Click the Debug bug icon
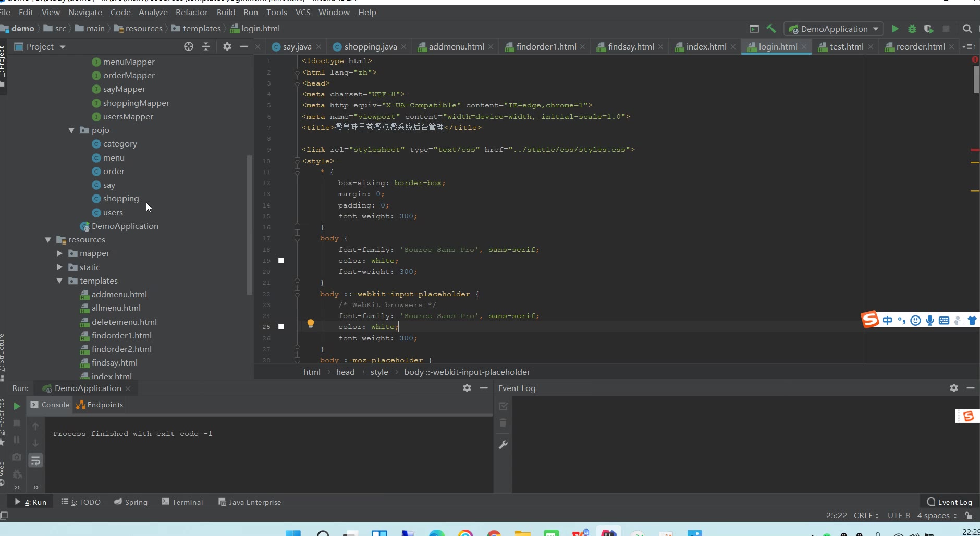980x536 pixels. [912, 29]
